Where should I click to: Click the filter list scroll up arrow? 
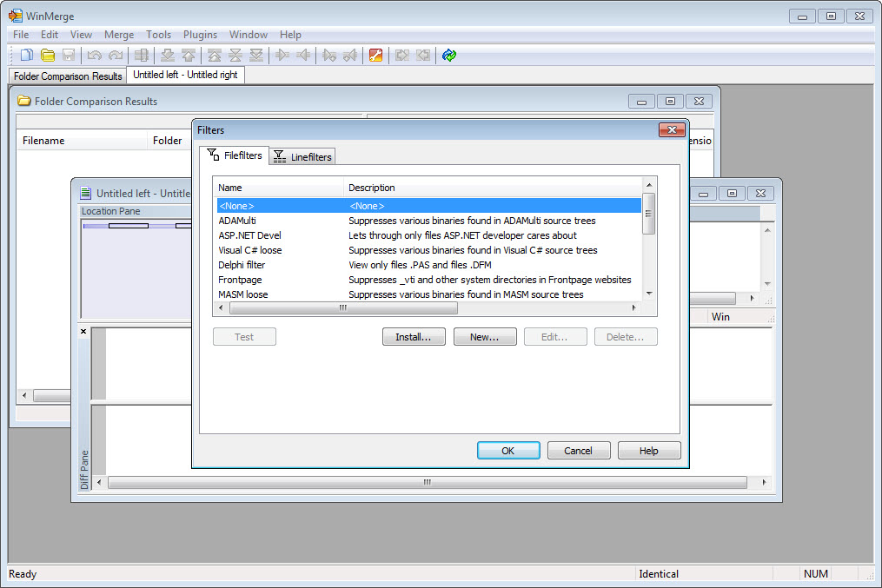pyautogui.click(x=649, y=185)
